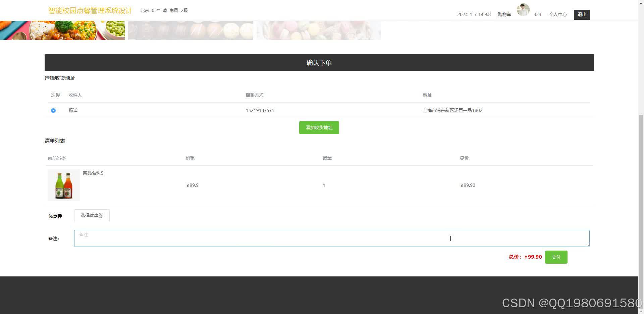Click 退出 to log out
The width and height of the screenshot is (644, 314).
pyautogui.click(x=582, y=14)
